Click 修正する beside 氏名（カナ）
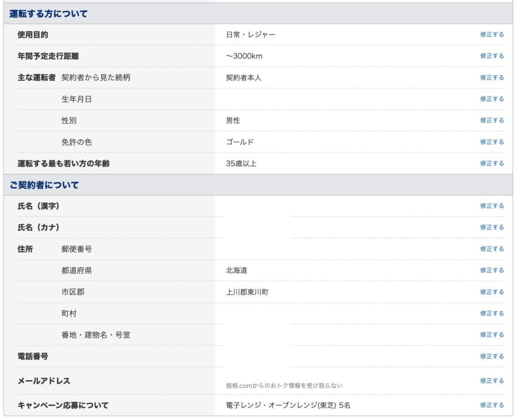Screen dimensions: 517x420 pos(492,227)
